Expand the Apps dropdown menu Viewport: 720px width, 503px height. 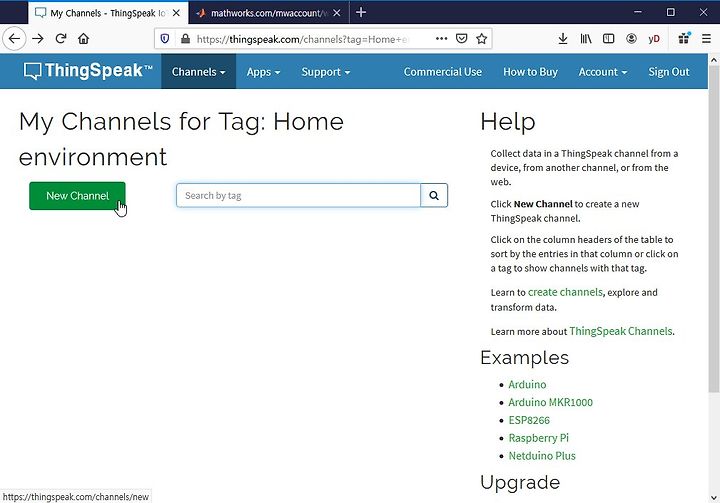click(x=263, y=72)
